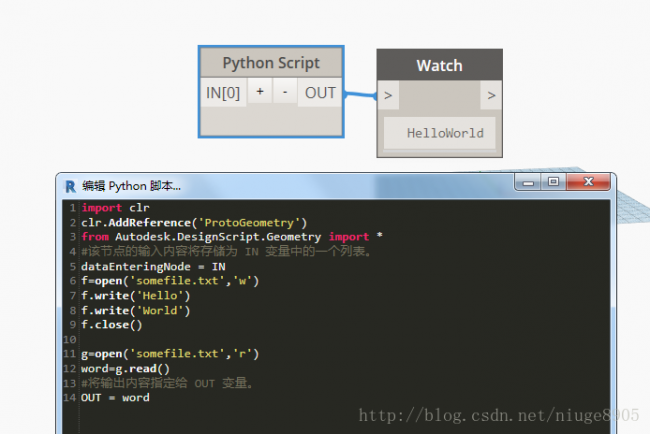
Task: Click the HelloWorld value in Watch node
Action: tap(444, 133)
